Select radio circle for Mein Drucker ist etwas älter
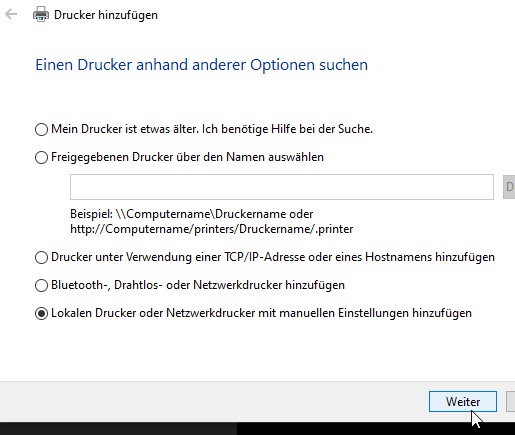The height and width of the screenshot is (435, 515). click(41, 129)
